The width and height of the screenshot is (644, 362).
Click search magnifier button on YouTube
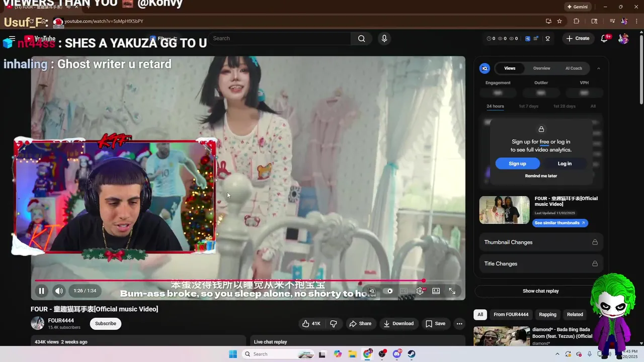[x=361, y=39]
